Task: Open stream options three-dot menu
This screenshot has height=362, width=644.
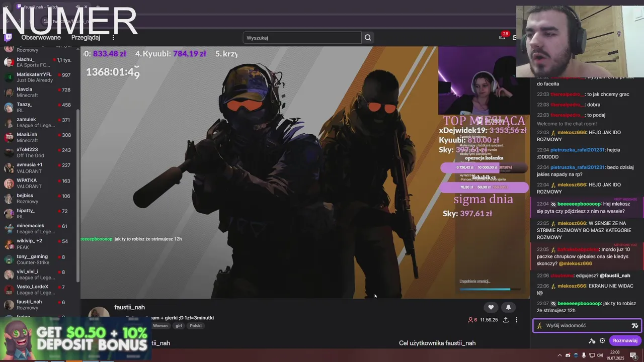Action: click(x=516, y=320)
